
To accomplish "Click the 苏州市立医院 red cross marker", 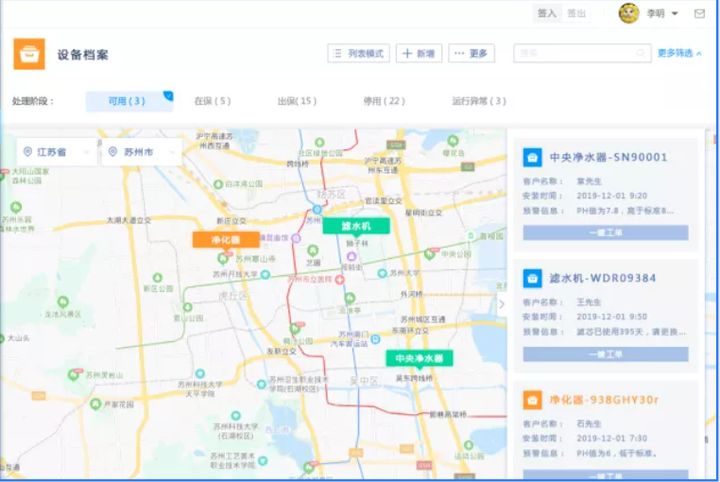I will (x=340, y=279).
